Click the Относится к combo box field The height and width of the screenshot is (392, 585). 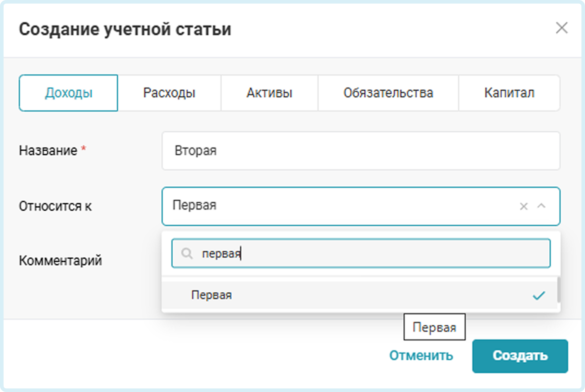(337, 206)
